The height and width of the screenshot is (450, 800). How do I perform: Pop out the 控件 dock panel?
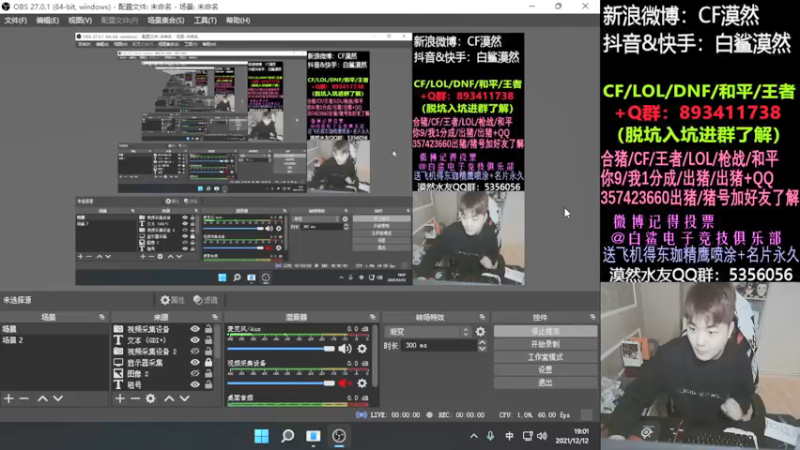pyautogui.click(x=592, y=317)
